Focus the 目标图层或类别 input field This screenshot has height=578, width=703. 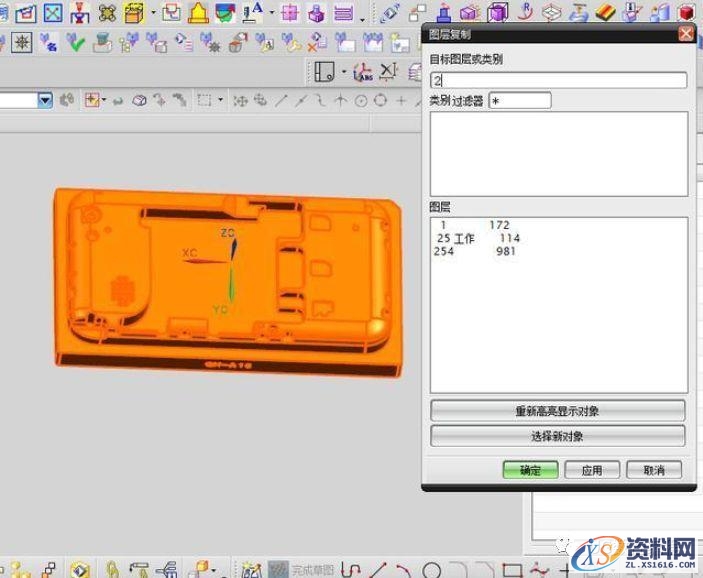[x=557, y=80]
